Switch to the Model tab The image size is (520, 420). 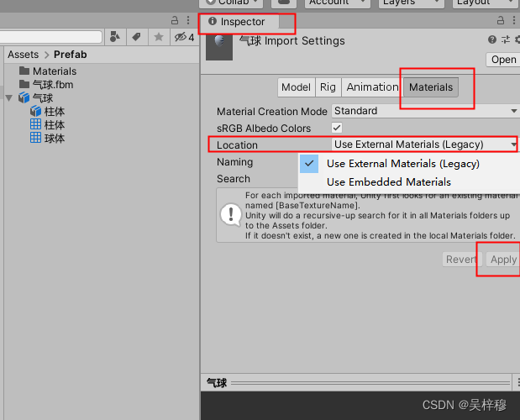click(x=296, y=87)
